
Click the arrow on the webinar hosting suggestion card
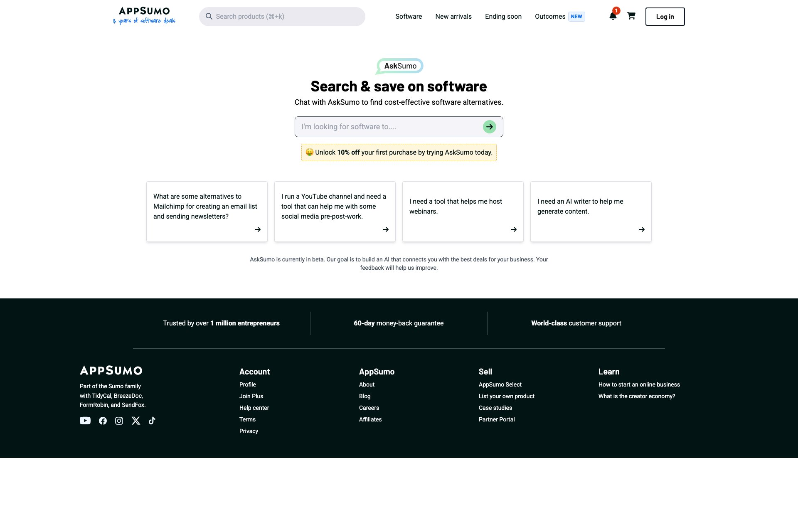coord(514,229)
